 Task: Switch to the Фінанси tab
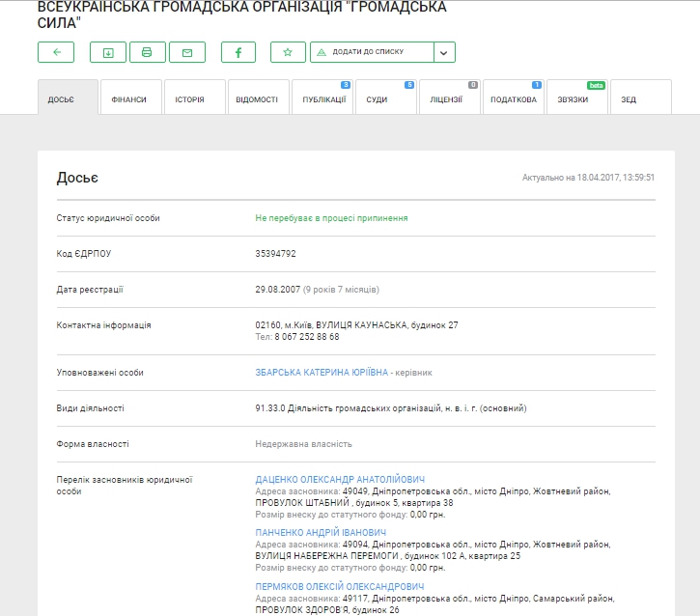(x=128, y=99)
